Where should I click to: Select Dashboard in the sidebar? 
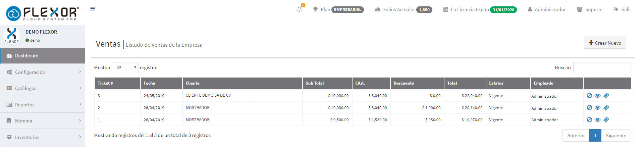[x=43, y=56]
